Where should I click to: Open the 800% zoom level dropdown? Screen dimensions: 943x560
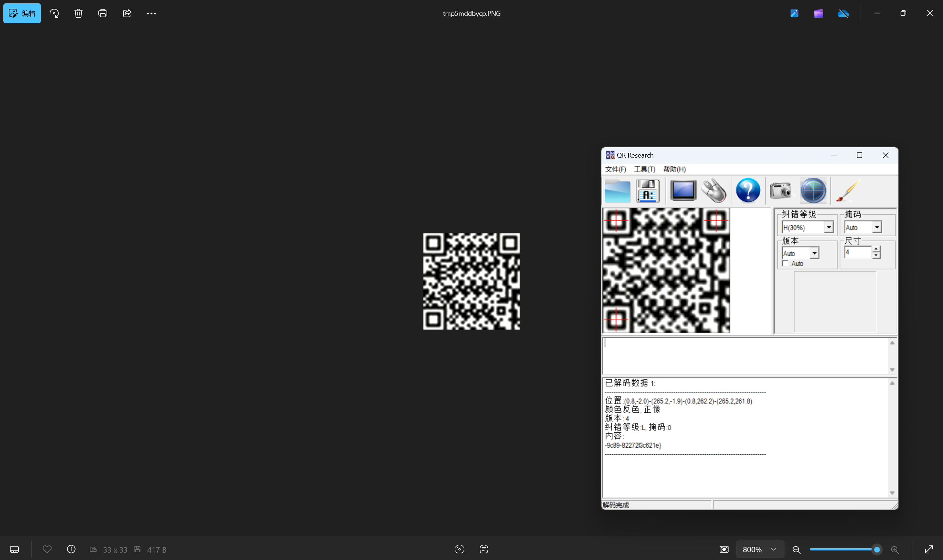(x=760, y=549)
